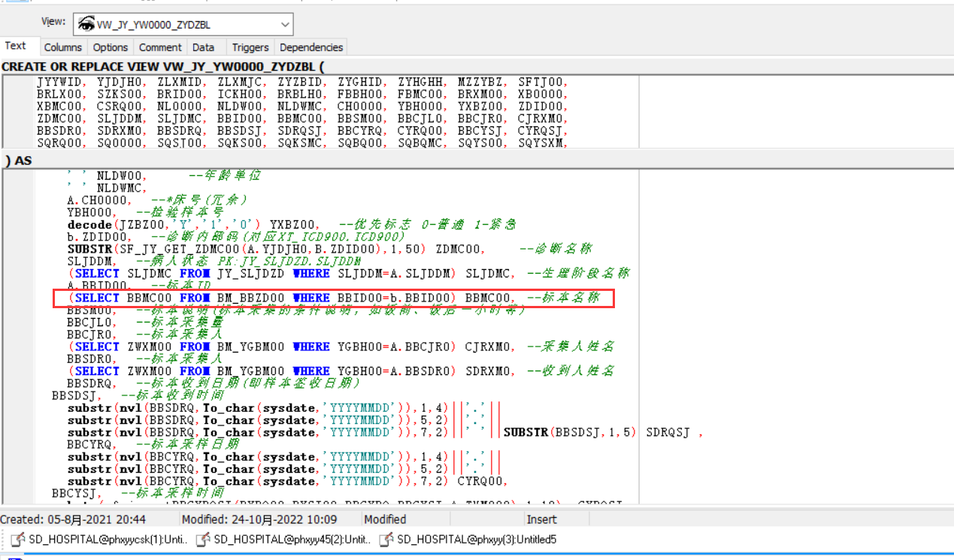Open the Triggers tab

[x=250, y=47]
